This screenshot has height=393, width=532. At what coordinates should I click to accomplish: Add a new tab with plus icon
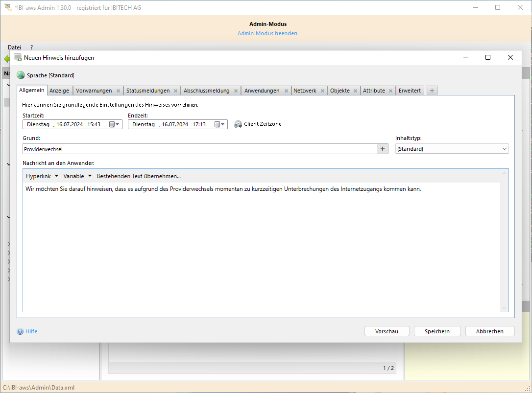pos(432,91)
